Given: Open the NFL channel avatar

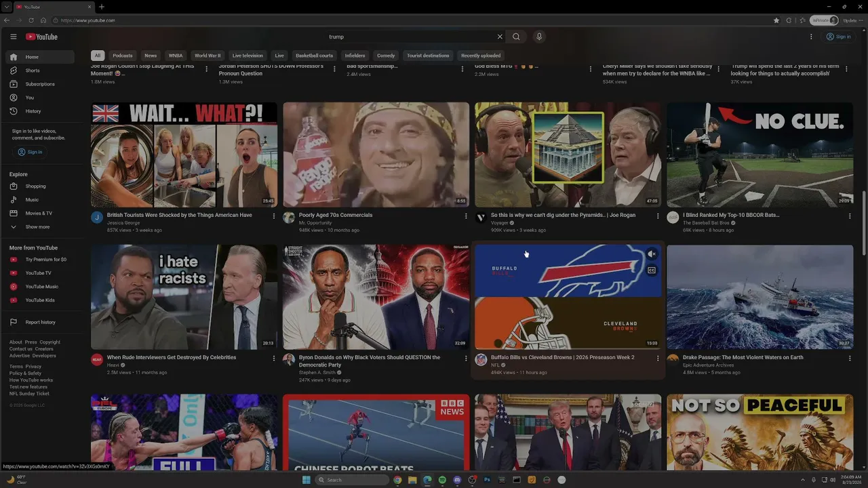Looking at the screenshot, I should tap(481, 360).
